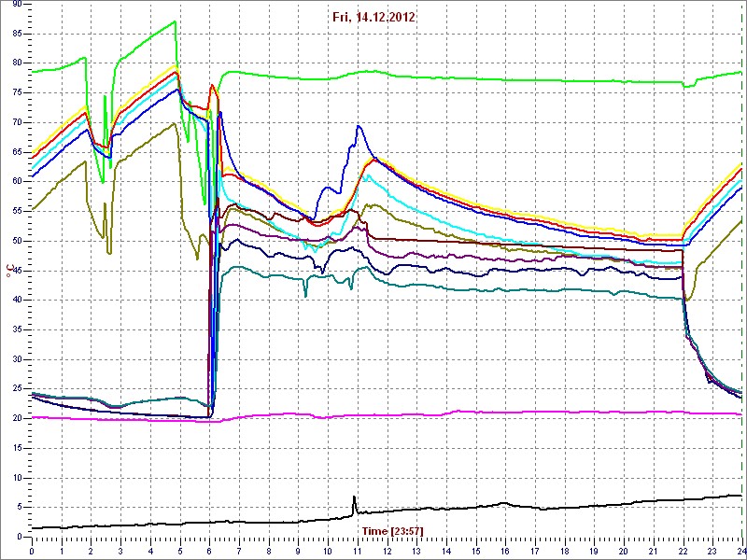
Task: Click the 50 temperature axis label
Action: tap(17, 241)
